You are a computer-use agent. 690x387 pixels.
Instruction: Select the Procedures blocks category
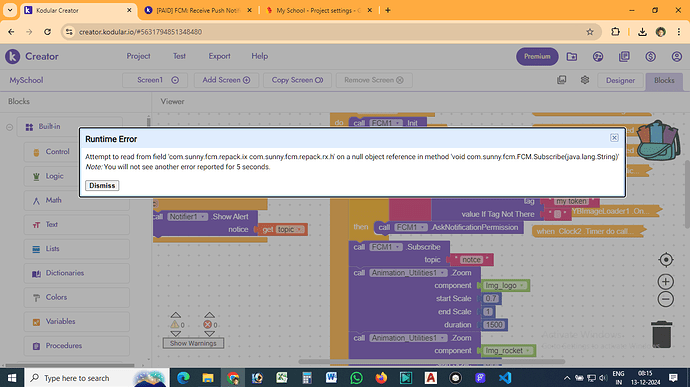77,346
